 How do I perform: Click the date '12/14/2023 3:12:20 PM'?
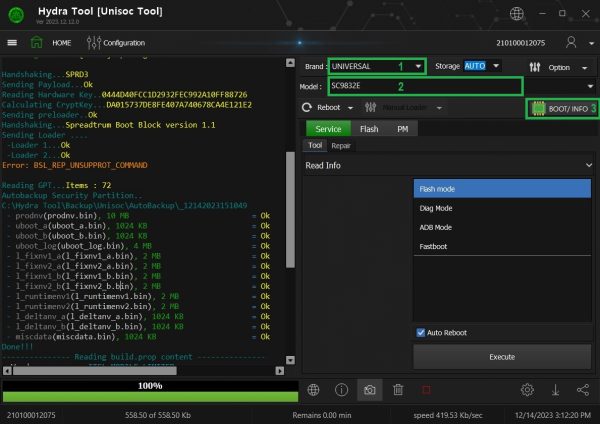[x=553, y=415]
